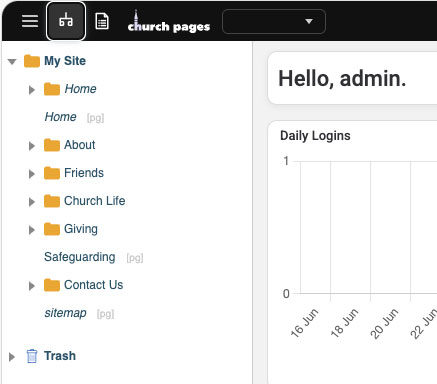Click the [pg] tag beside sitemap
Screen dimensions: 437x384
point(105,314)
